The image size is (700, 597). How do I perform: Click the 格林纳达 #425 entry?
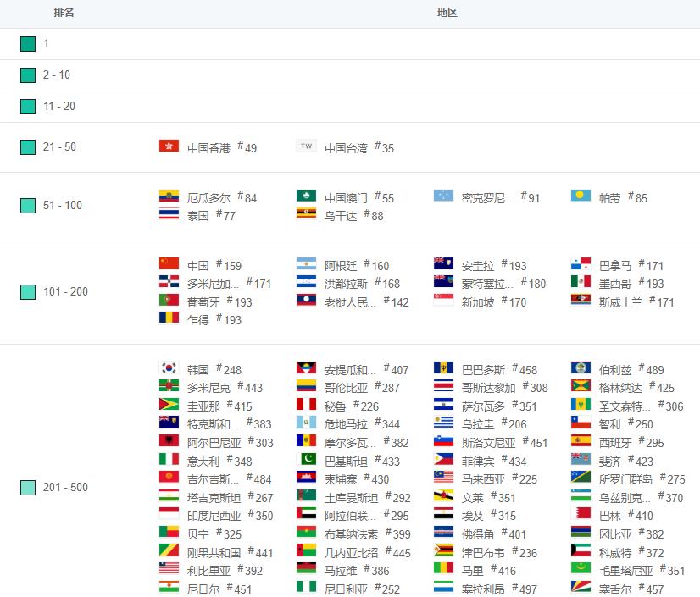coord(623,386)
